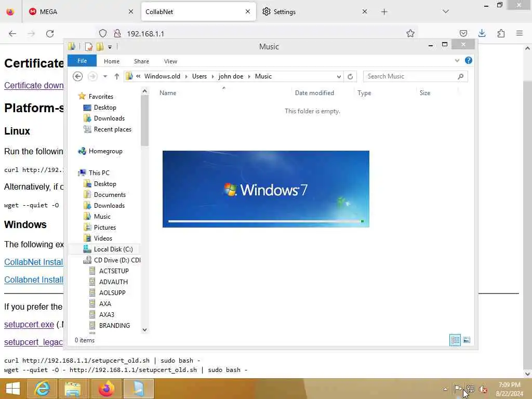Select Videos under This PC
The width and height of the screenshot is (532, 399).
coord(103,238)
